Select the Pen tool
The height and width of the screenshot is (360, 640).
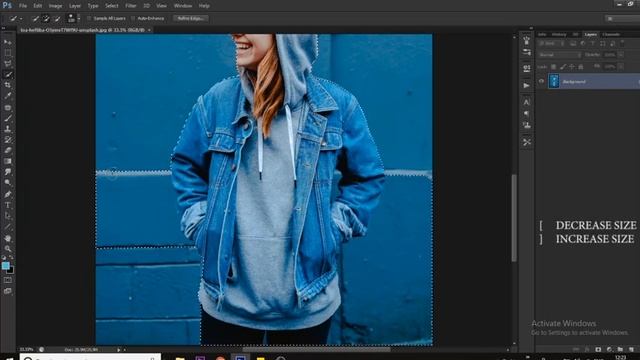pyautogui.click(x=8, y=194)
